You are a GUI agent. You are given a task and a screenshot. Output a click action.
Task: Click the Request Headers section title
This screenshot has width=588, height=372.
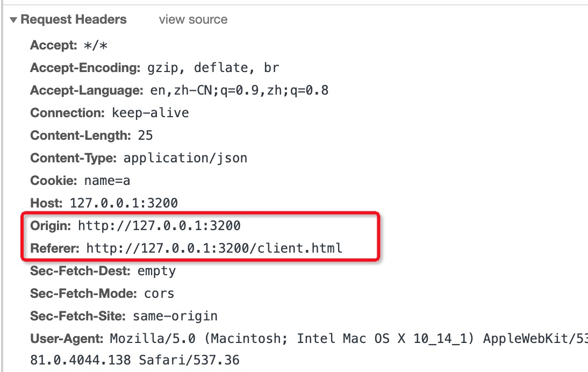point(74,20)
